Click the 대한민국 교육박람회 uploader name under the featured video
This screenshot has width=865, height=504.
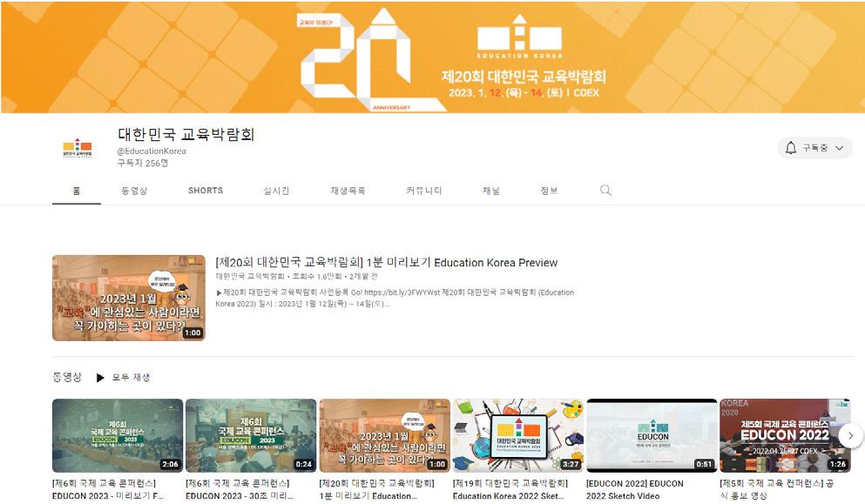pyautogui.click(x=250, y=276)
